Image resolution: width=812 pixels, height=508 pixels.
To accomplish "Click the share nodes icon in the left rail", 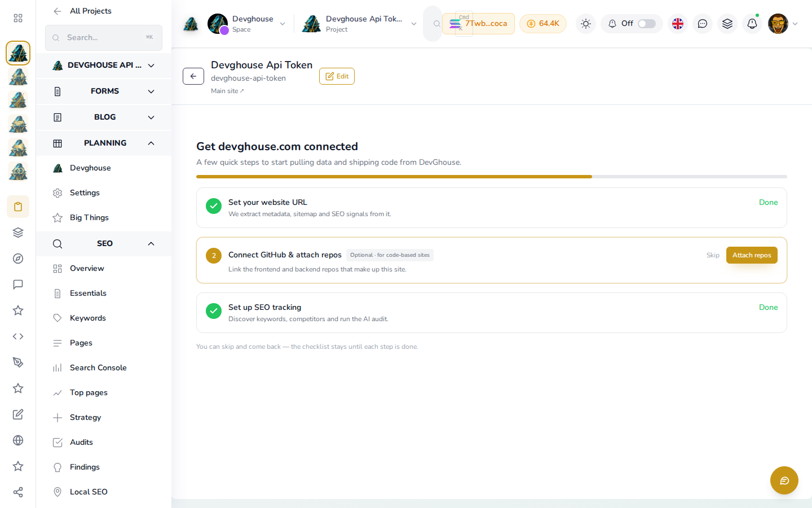I will click(18, 492).
